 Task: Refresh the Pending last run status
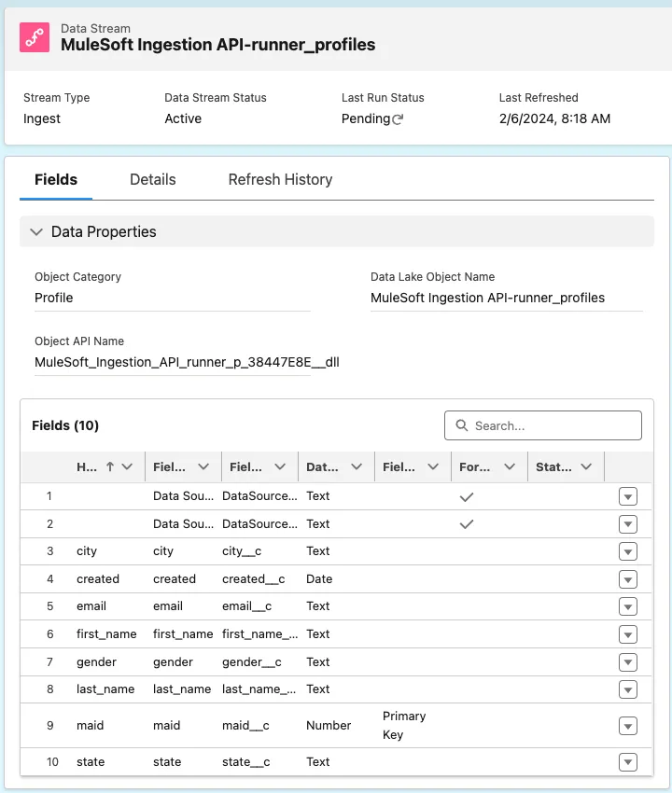(x=398, y=119)
